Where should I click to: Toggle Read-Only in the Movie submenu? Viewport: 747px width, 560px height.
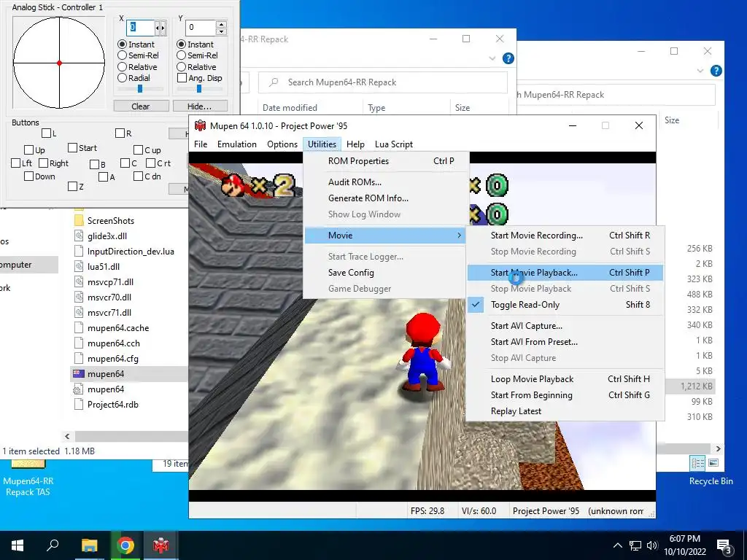tap(565, 305)
